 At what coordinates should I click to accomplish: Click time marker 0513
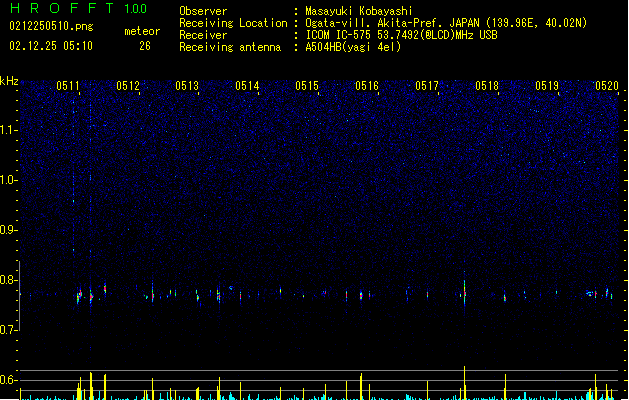pyautogui.click(x=187, y=86)
